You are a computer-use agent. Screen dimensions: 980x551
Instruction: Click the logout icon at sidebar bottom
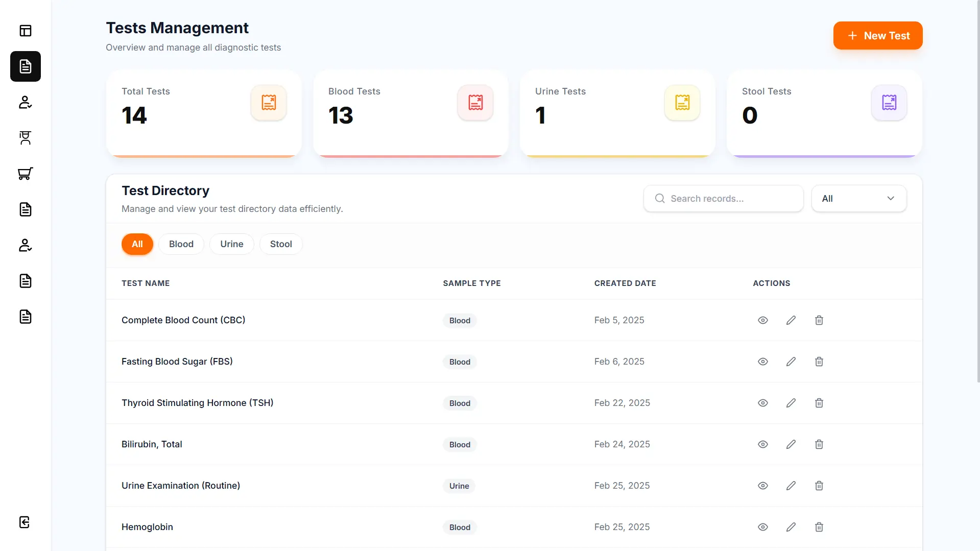pyautogui.click(x=25, y=522)
